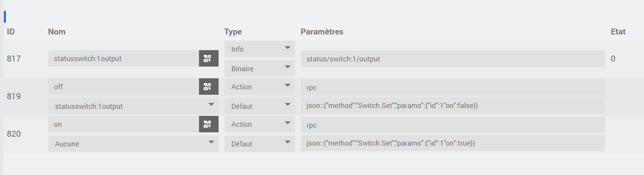The width and height of the screenshot is (644, 175).
Task: Click icon picker button for on command
Action: click(x=208, y=124)
